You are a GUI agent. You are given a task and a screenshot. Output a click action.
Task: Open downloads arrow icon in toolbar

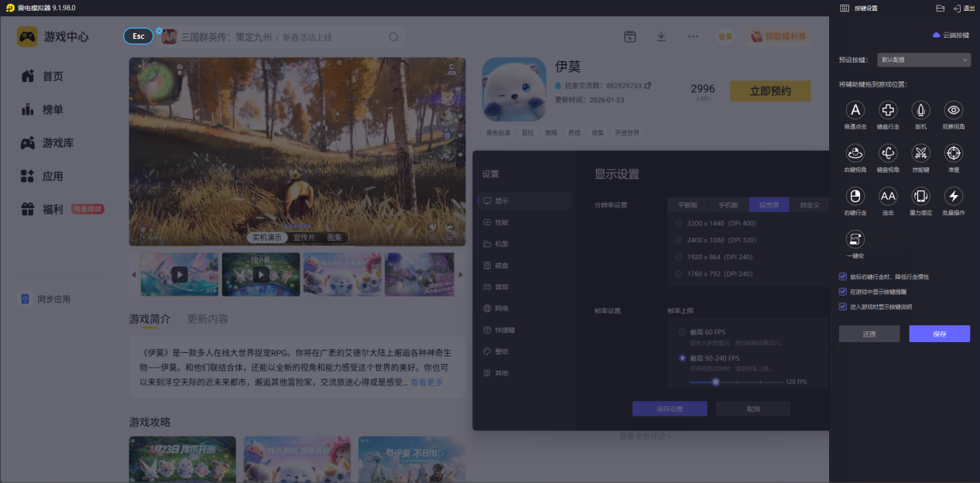point(661,37)
